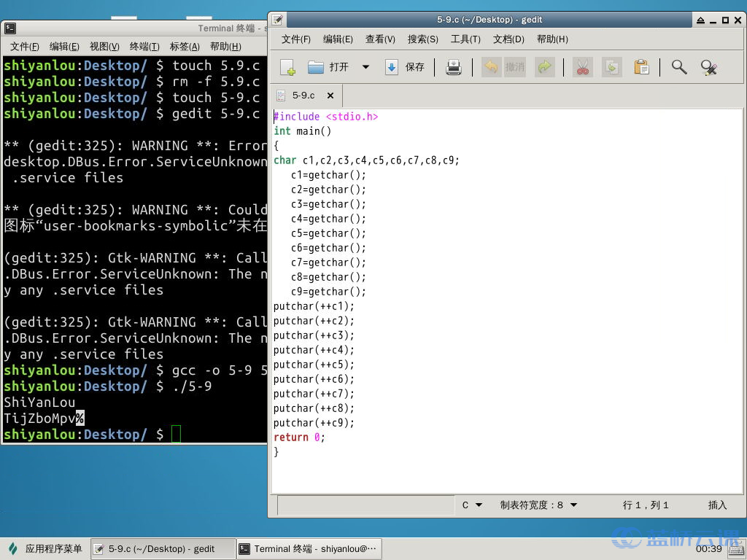This screenshot has height=560, width=747.
Task: Open the 应用程序菜单 applications menu
Action: pos(45,548)
